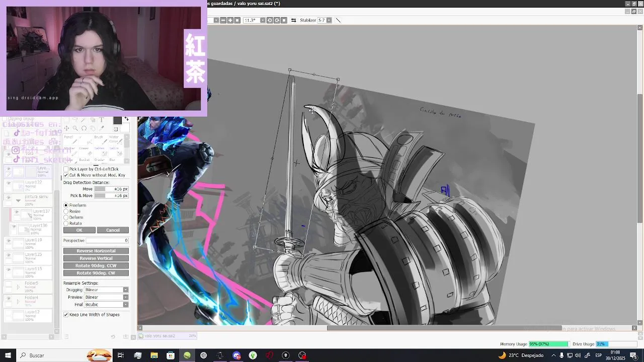This screenshot has width=644, height=362.
Task: Reset zoom using the square button
Action: (x=237, y=20)
